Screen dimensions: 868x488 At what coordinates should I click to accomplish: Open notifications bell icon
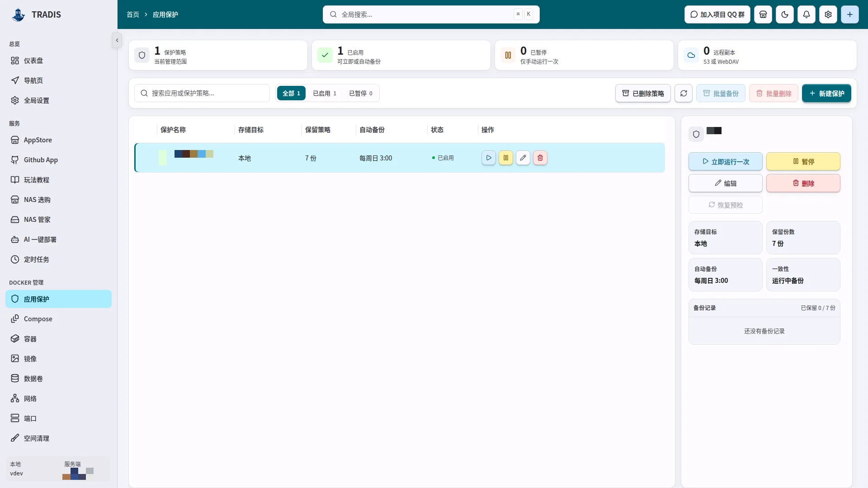(807, 14)
